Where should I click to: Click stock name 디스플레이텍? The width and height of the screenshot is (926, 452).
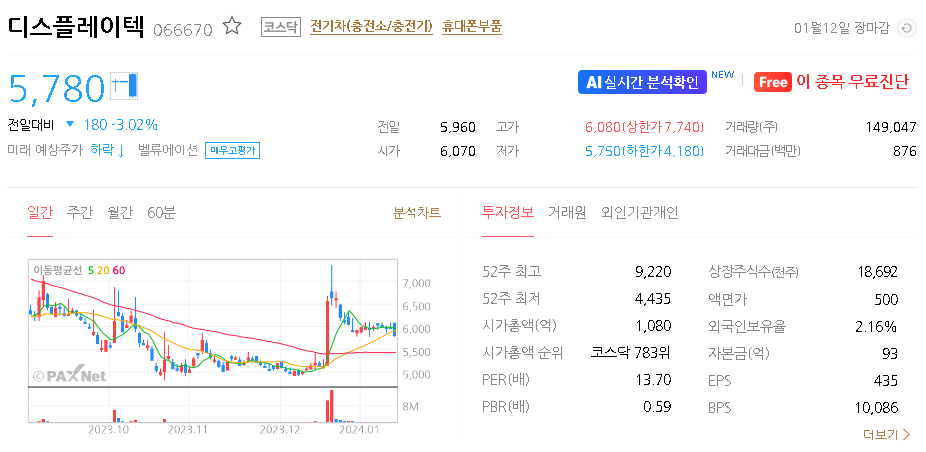point(76,27)
